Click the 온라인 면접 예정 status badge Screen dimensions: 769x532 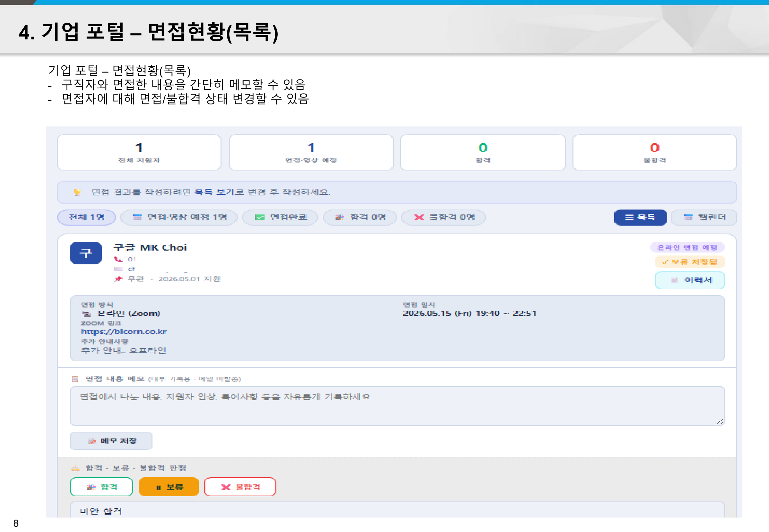tap(687, 247)
